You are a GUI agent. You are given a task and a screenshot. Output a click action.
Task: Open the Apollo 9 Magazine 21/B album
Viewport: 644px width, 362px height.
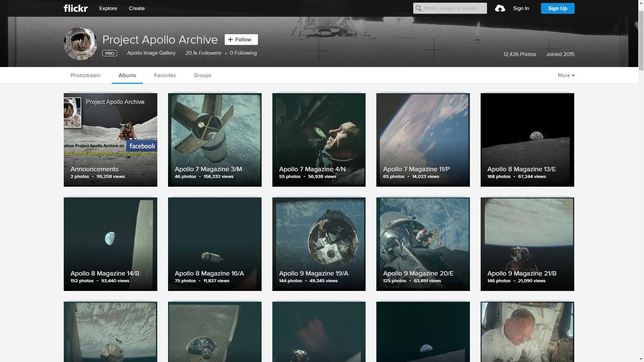(527, 244)
